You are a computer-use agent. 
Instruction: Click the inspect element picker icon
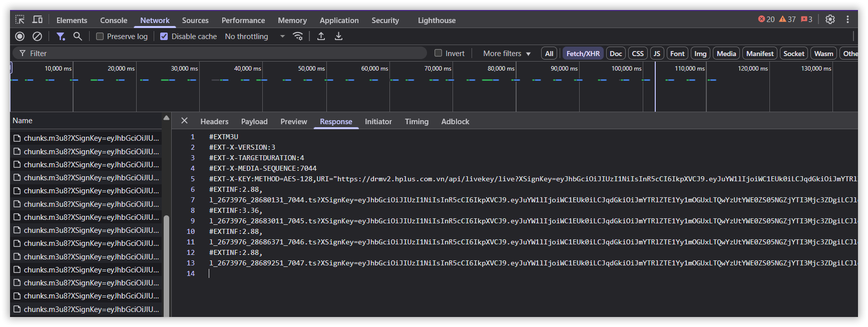pos(20,20)
